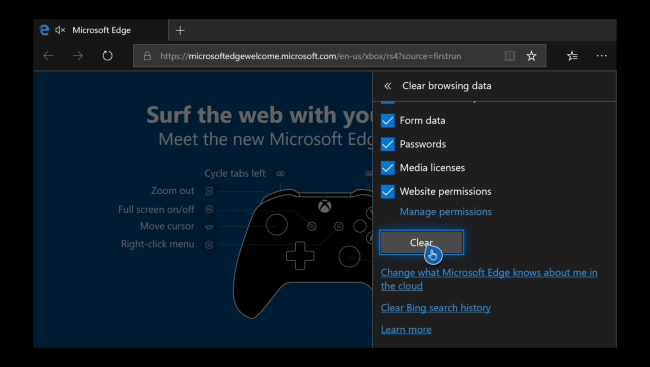Open the Reading view book icon
The width and height of the screenshot is (650, 367).
click(509, 56)
